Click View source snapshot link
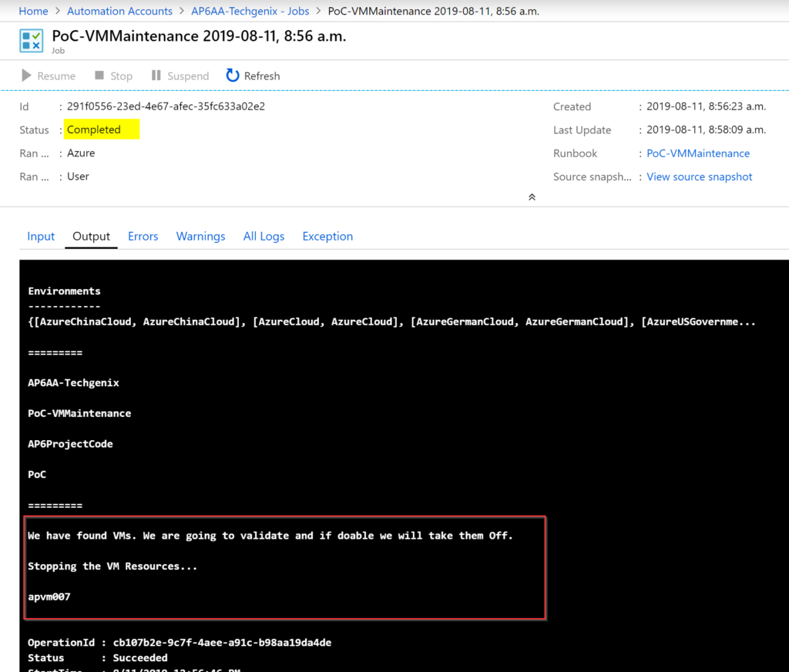This screenshot has height=672, width=789. [x=699, y=176]
